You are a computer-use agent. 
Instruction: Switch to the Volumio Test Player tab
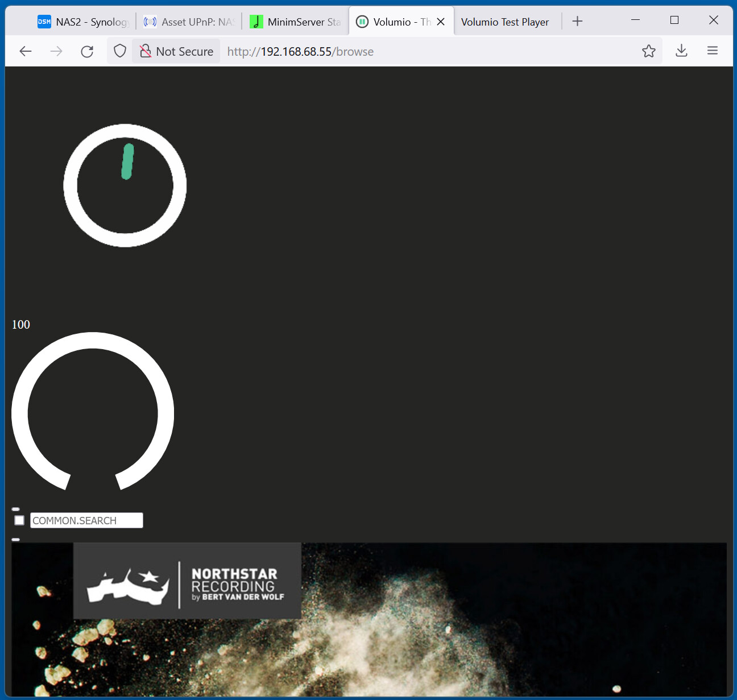(x=505, y=22)
